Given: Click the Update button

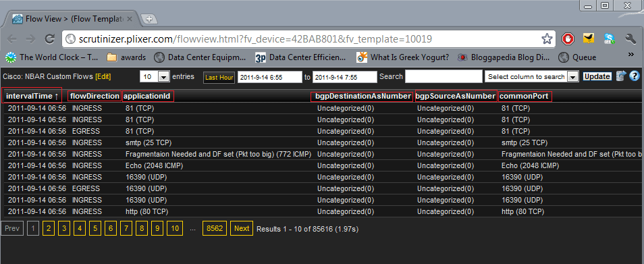Looking at the screenshot, I should 597,76.
